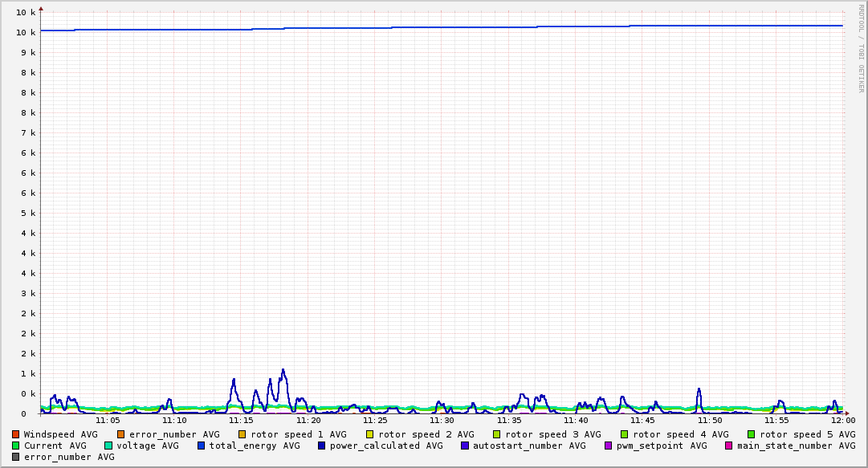Click the 12:00 time axis label
Viewport: 868px width, 468px height.
(842, 420)
